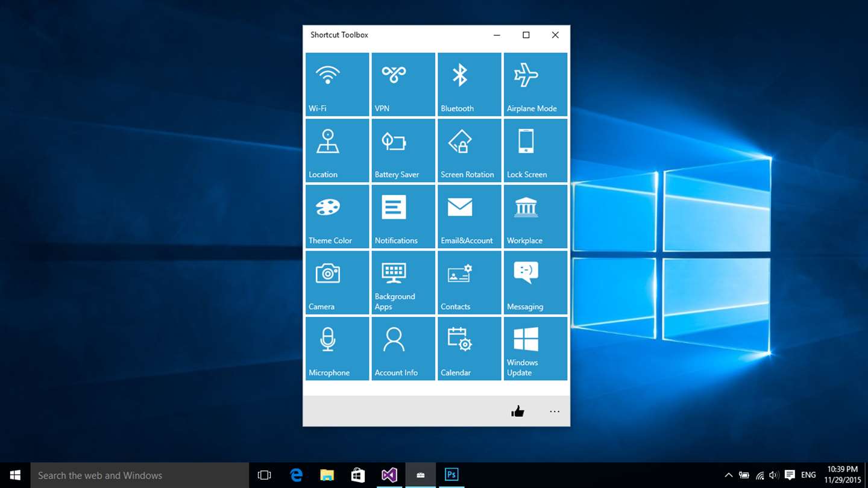Click the battery status tray icon
Viewport: 868px width, 488px height.
click(x=744, y=475)
